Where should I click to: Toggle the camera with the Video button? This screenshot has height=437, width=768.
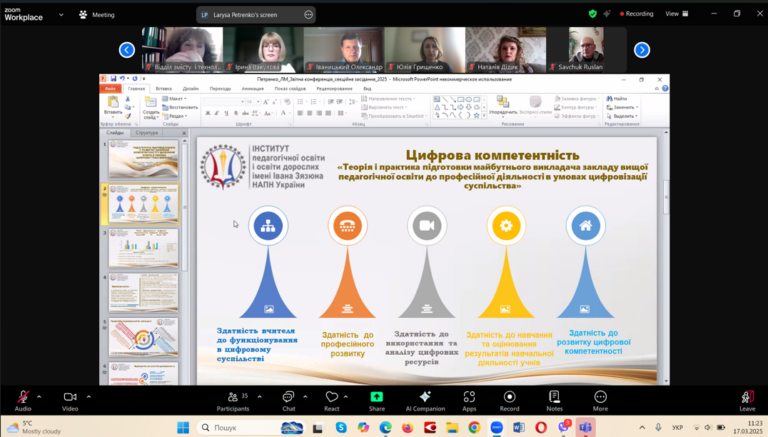point(70,397)
